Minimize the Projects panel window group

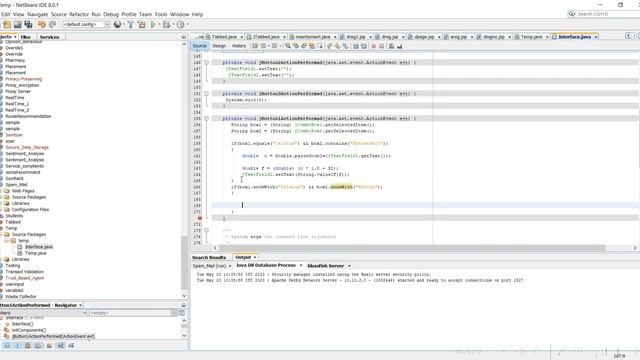point(184,37)
